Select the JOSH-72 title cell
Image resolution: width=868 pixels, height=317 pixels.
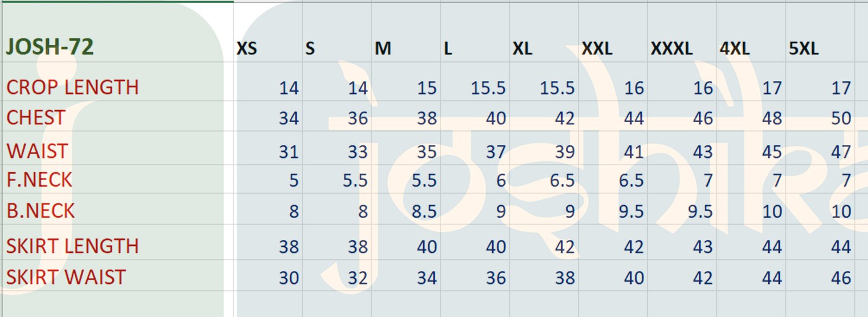[50, 47]
